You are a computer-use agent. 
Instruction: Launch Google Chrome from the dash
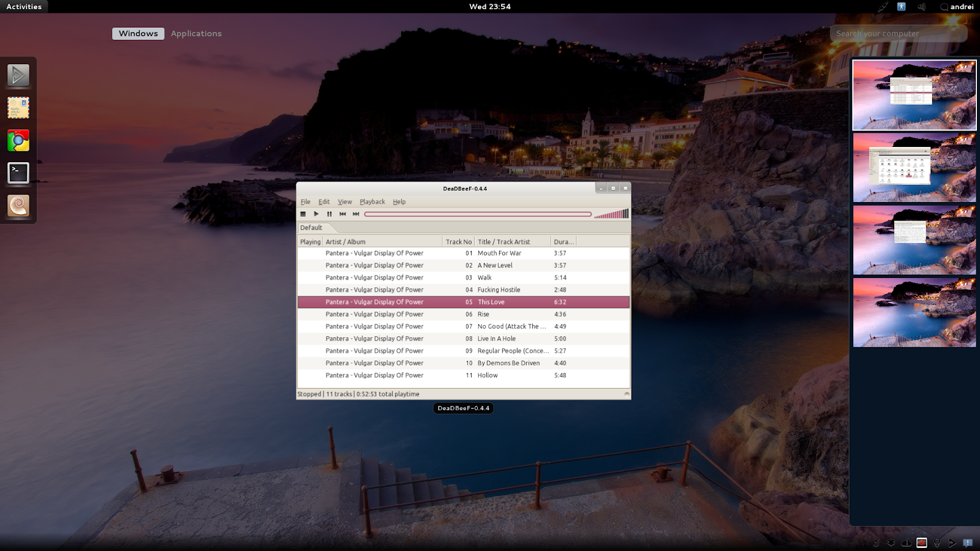(x=18, y=141)
